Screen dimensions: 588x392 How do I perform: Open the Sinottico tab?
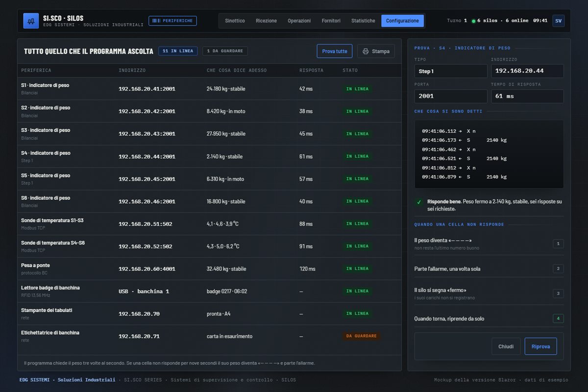[x=235, y=21]
